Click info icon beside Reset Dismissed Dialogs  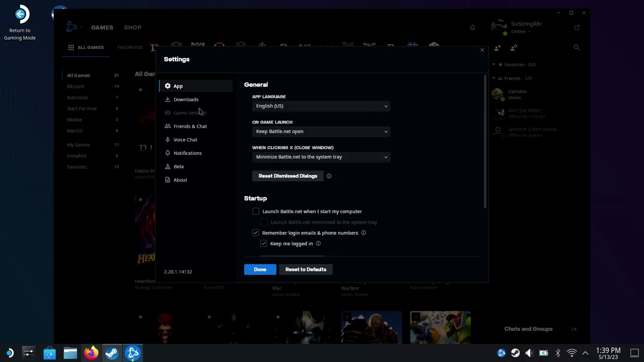(329, 176)
